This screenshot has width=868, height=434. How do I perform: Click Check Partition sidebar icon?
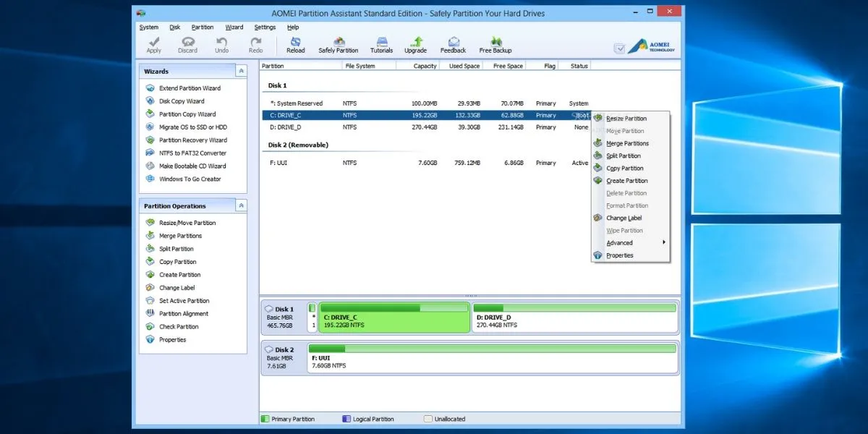pos(150,327)
